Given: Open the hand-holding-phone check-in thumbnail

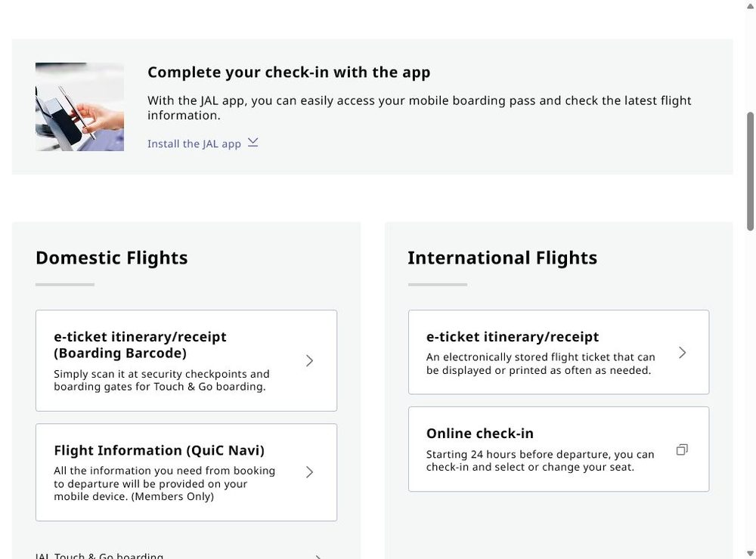Looking at the screenshot, I should tap(79, 107).
